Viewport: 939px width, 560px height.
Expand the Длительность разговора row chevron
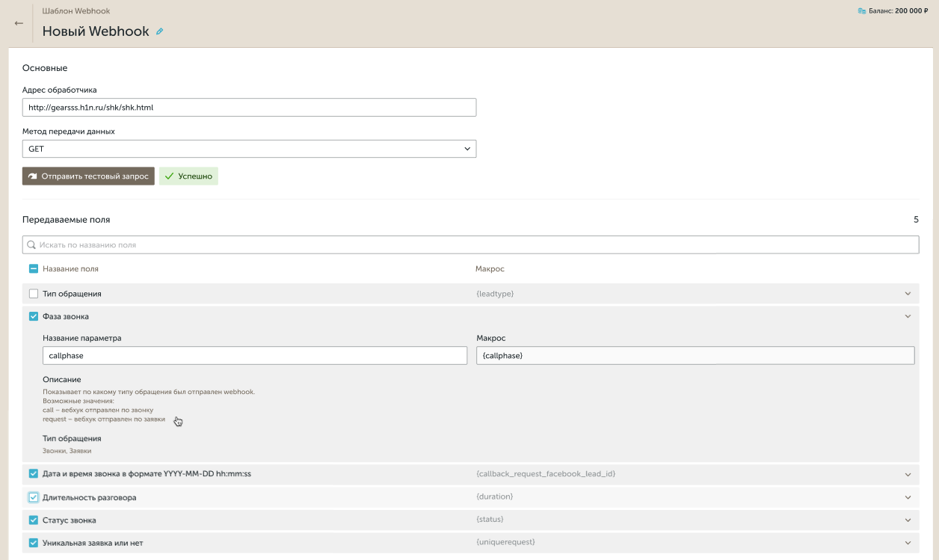click(908, 497)
